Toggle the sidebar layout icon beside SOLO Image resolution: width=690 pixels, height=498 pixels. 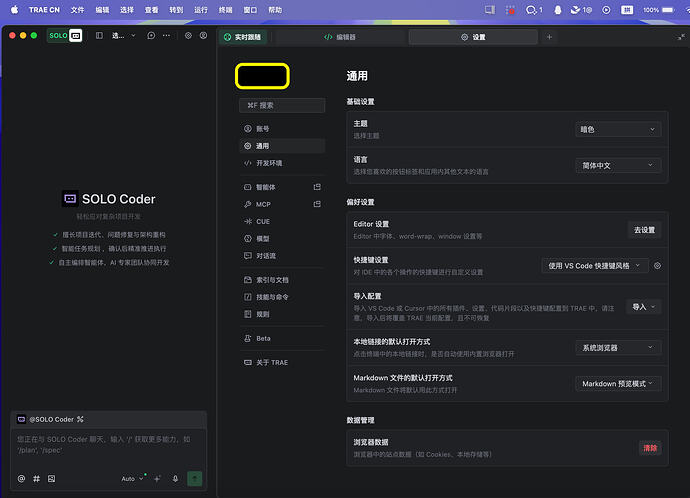99,36
